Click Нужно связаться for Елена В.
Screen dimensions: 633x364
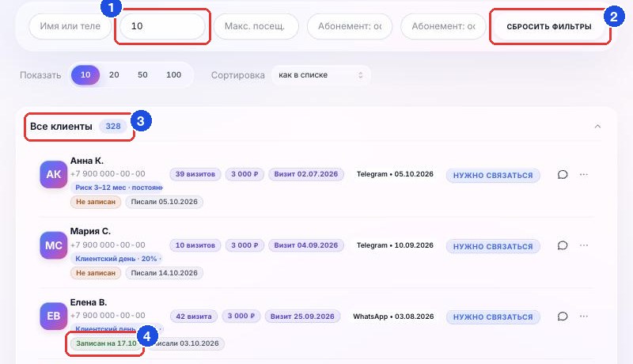click(493, 317)
